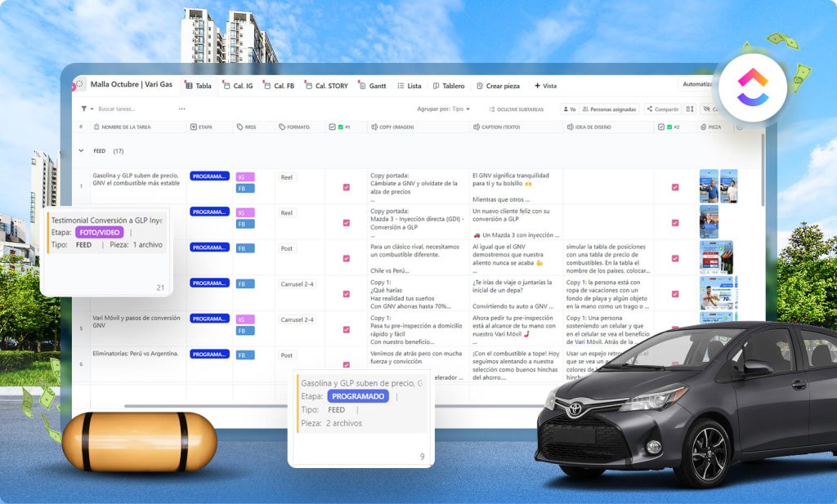Viewport: 837px width, 504px height.
Task: Toggle #2 checkbox in the Chile vs Perú row
Action: pyautogui.click(x=675, y=259)
